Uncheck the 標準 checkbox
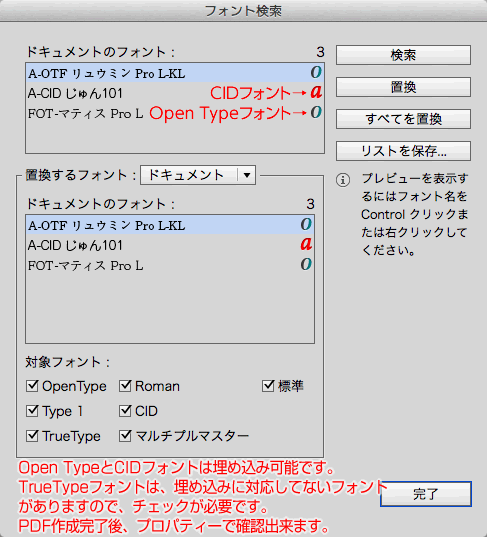 [268, 386]
